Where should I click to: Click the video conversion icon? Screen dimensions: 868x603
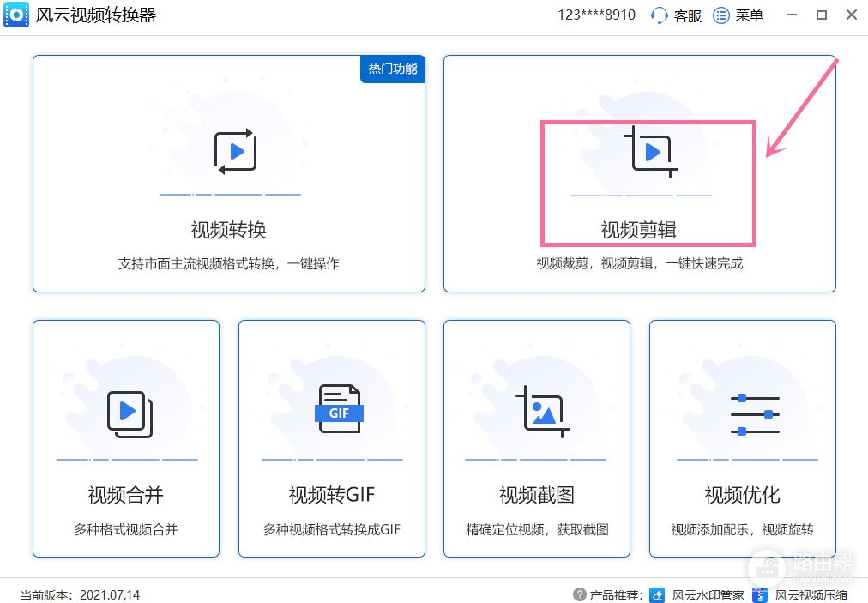click(235, 152)
